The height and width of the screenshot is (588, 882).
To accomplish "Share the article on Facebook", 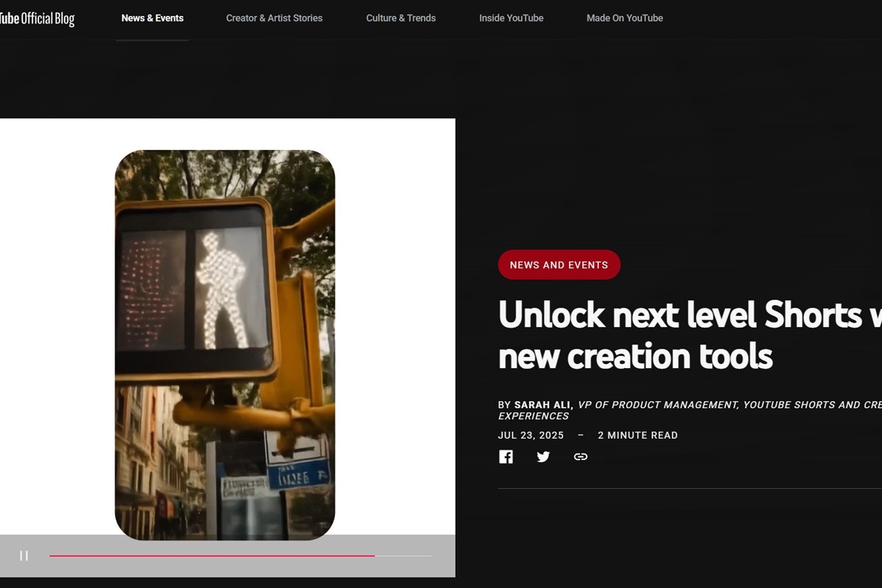I will [x=506, y=457].
